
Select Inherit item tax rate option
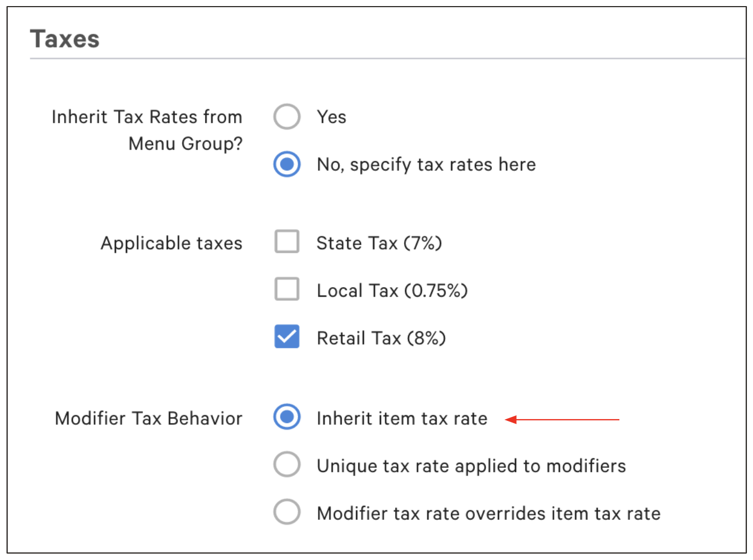tap(287, 418)
